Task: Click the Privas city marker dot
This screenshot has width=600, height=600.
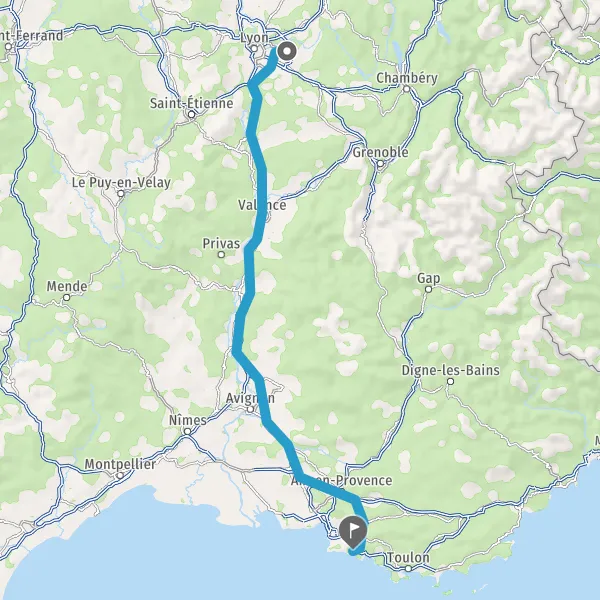Action: tap(221, 254)
